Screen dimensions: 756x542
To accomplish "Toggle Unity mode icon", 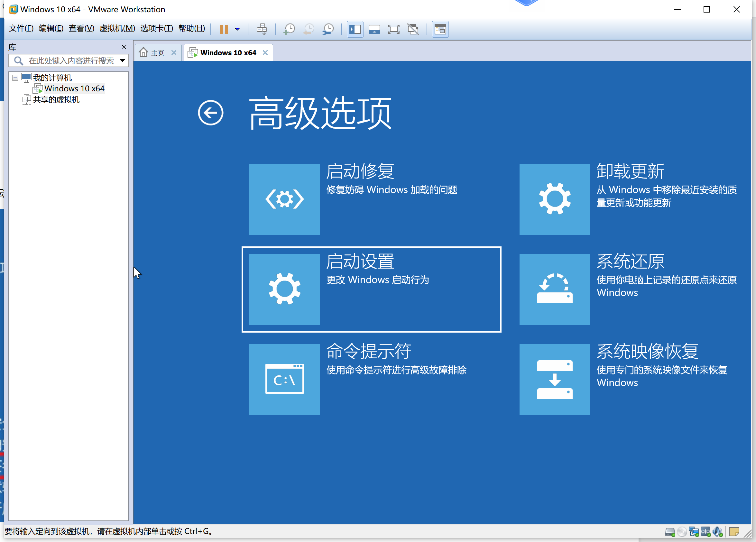I will pos(413,29).
